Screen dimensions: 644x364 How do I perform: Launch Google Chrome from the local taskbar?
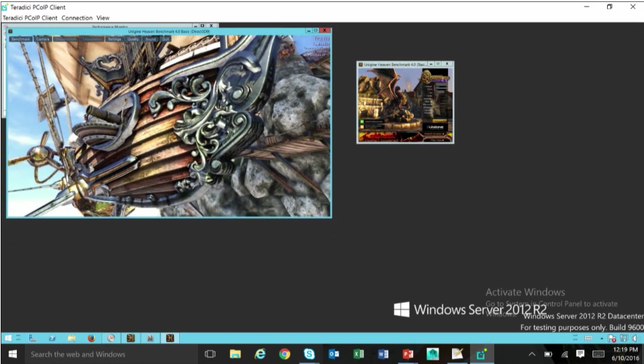coord(285,354)
